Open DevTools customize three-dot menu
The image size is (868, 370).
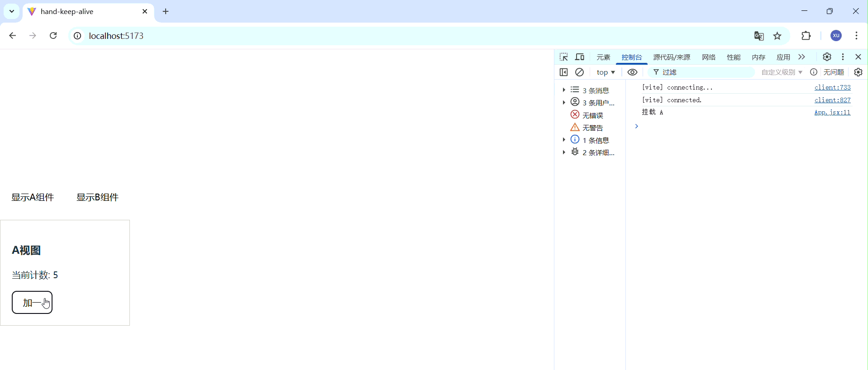click(x=843, y=57)
